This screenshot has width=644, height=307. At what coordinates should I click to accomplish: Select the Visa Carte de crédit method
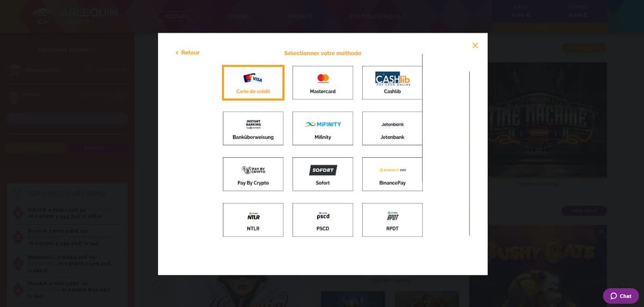[x=253, y=83]
